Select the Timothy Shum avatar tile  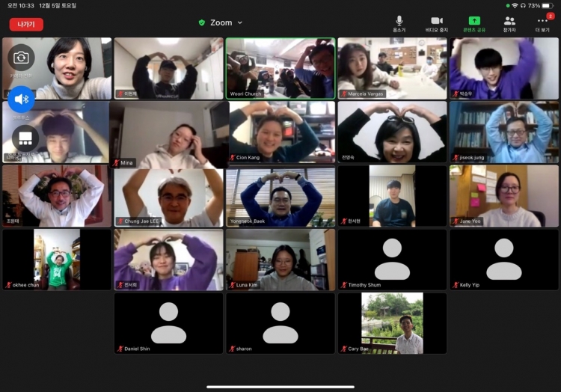pyautogui.click(x=392, y=259)
